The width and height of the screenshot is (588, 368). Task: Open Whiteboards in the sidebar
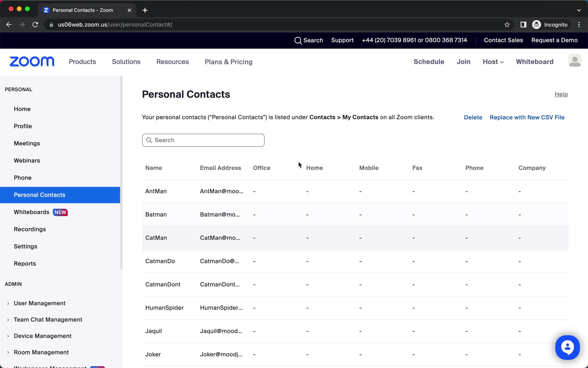pos(32,212)
